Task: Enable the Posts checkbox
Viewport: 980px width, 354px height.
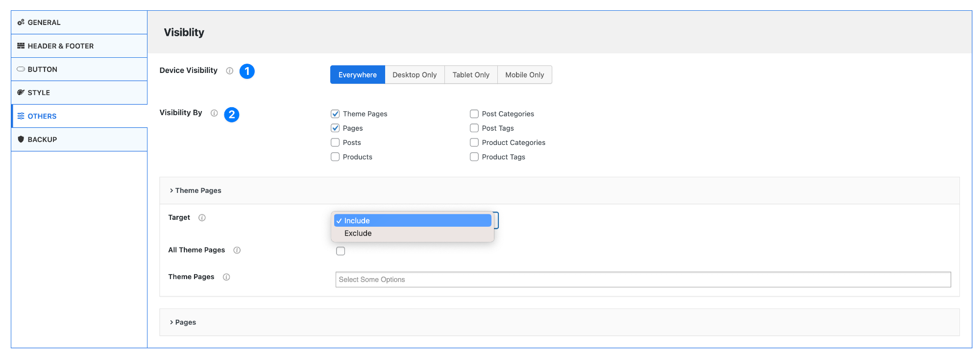Action: 335,142
